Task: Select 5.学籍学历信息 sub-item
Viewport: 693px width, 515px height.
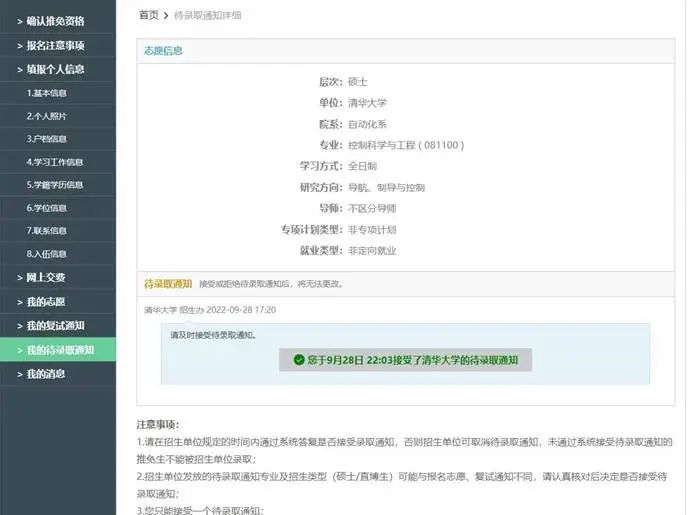Action: (57, 185)
